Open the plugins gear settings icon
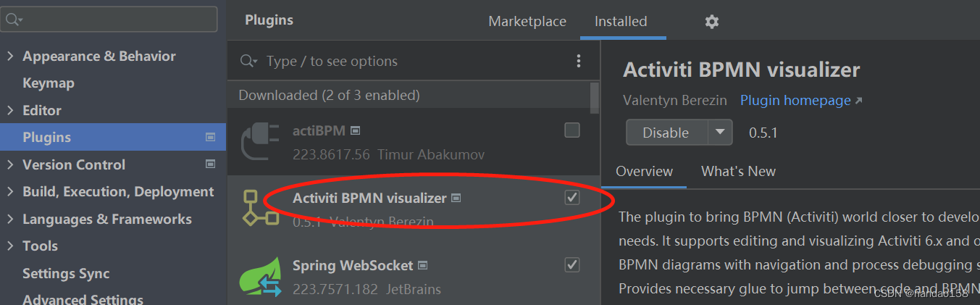Screen dimensions: 980x305 tap(712, 22)
